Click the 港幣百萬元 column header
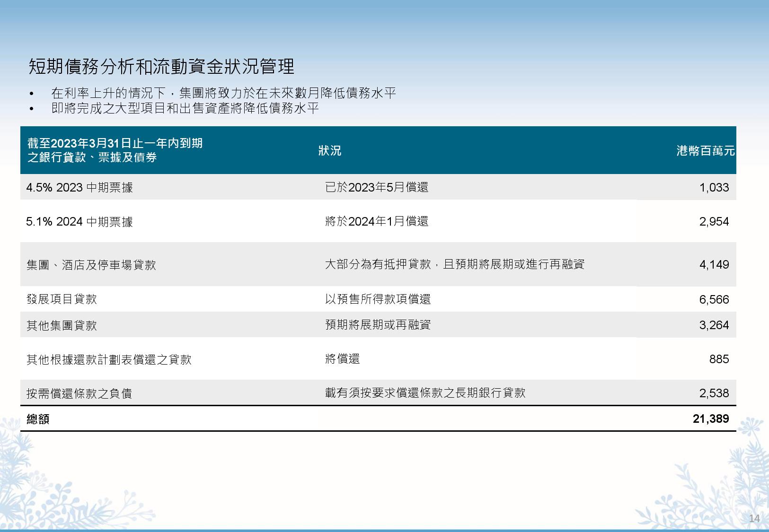769x532 pixels. (706, 151)
